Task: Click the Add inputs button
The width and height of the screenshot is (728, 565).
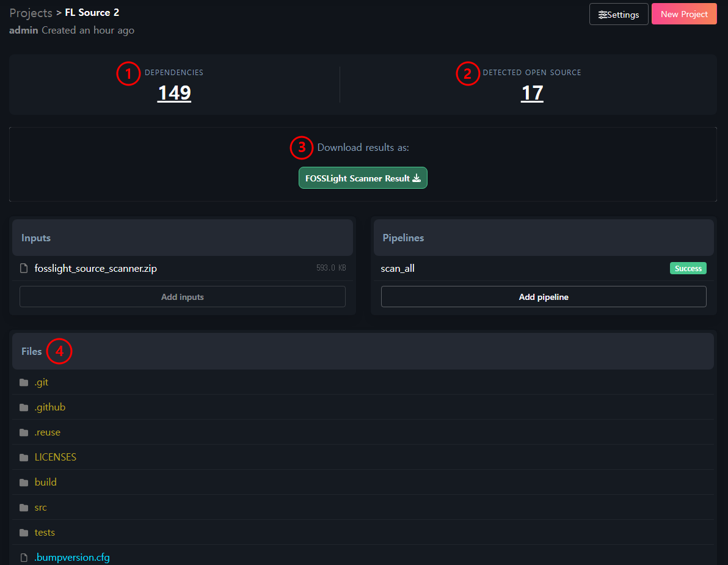Action: coord(182,297)
